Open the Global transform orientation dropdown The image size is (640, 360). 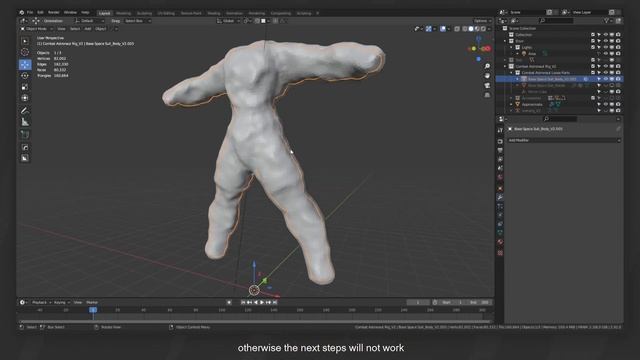pos(228,21)
